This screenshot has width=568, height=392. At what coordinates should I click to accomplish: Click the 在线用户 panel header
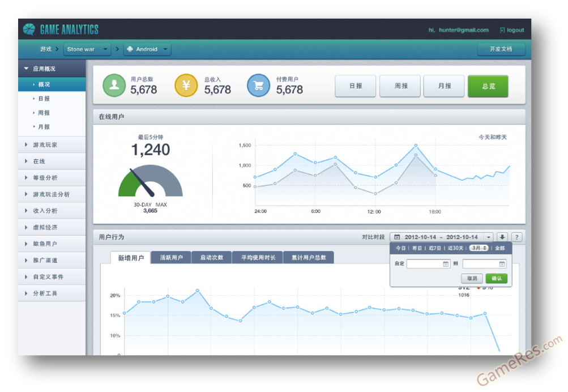click(309, 117)
